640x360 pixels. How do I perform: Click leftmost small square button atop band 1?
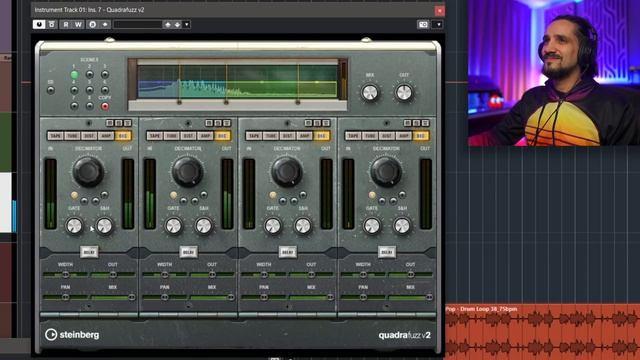109,123
